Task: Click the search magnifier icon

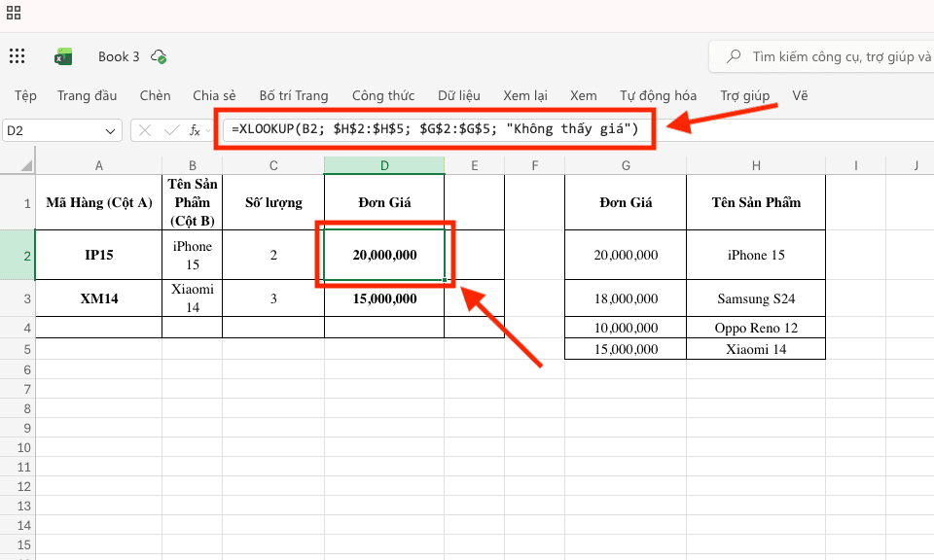Action: click(734, 56)
